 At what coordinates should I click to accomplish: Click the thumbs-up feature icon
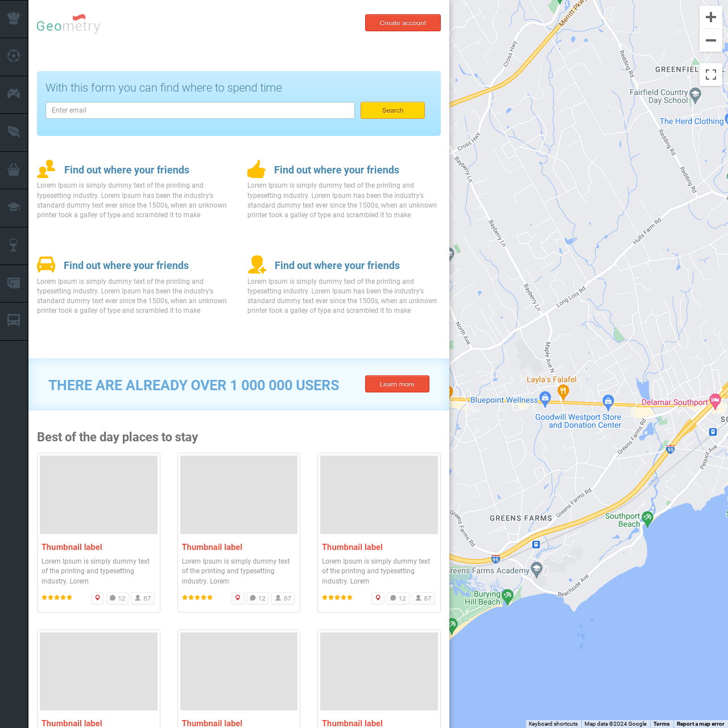click(257, 169)
